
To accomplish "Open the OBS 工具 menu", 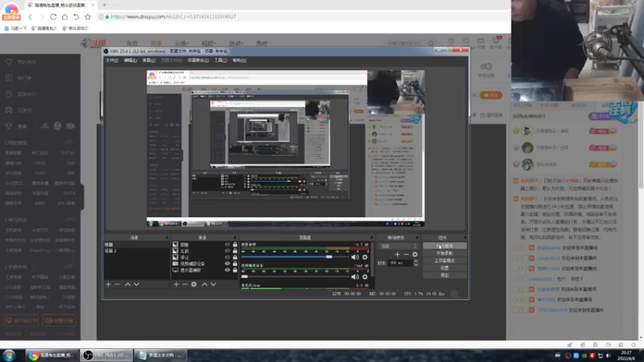I will coord(221,60).
